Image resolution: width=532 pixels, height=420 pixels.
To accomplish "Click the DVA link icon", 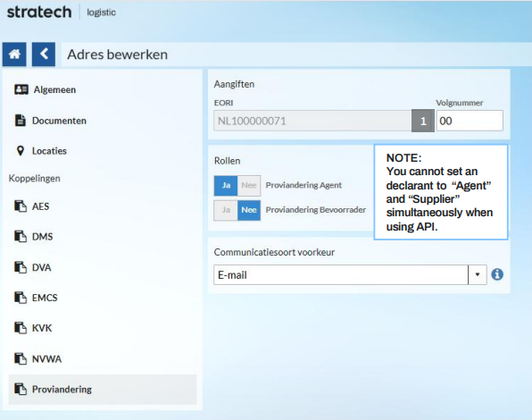I will point(21,267).
